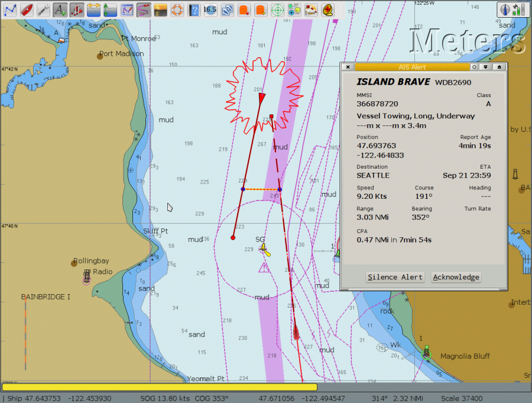The height and width of the screenshot is (403, 532).
Task: Click the Acknowledge button
Action: click(455, 277)
